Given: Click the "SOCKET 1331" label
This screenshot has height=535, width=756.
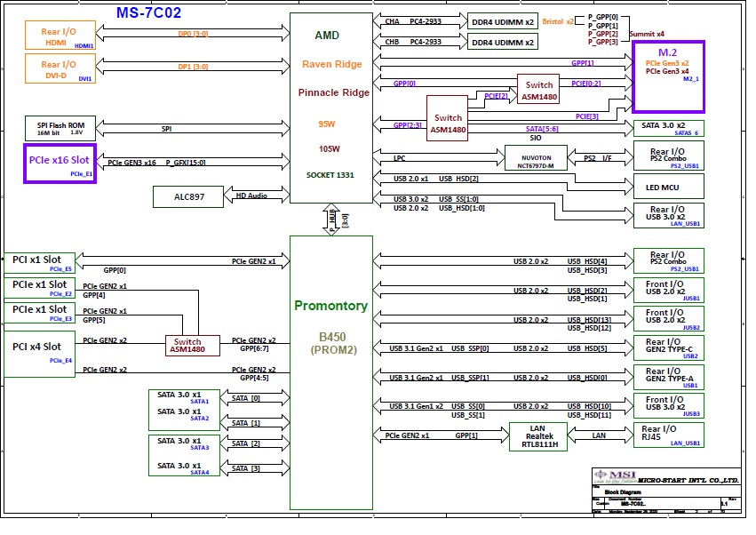Looking at the screenshot, I should 330,175.
